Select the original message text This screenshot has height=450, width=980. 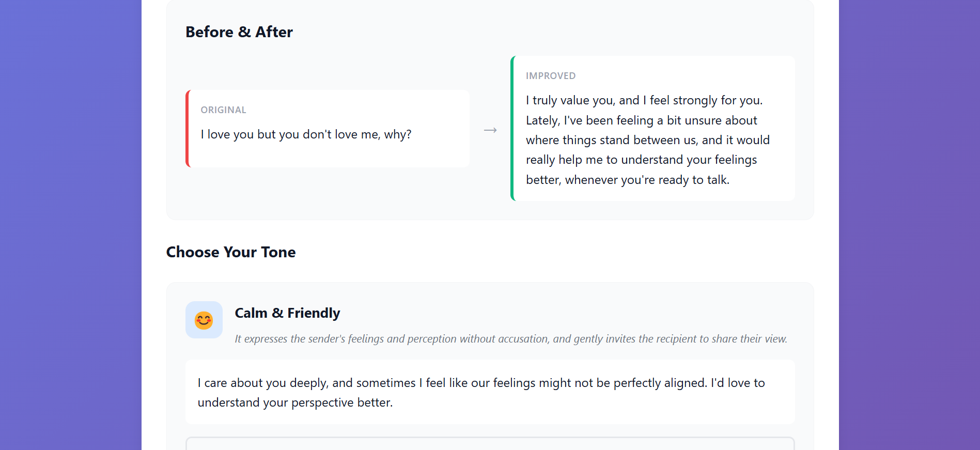click(x=306, y=134)
